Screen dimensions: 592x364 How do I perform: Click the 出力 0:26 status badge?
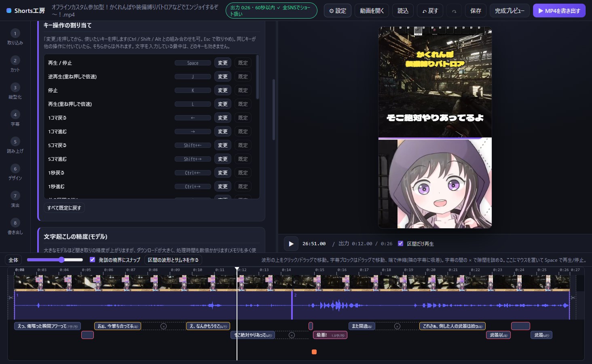[271, 11]
